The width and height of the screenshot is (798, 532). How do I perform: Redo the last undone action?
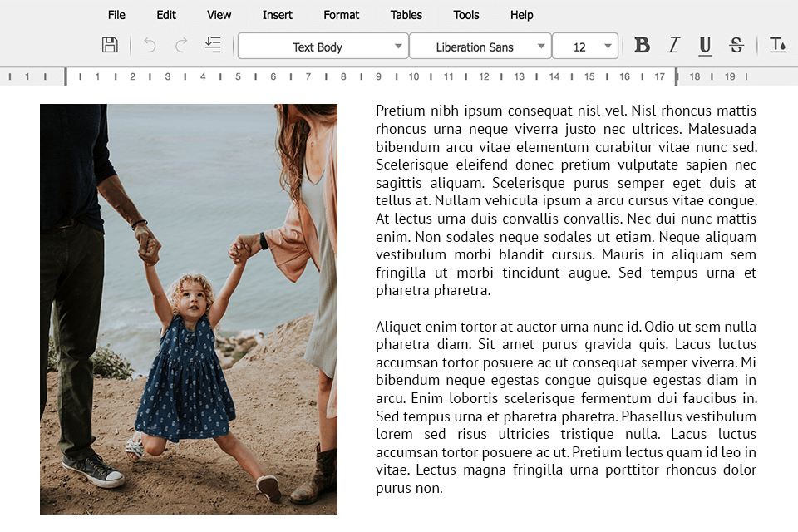(x=181, y=46)
